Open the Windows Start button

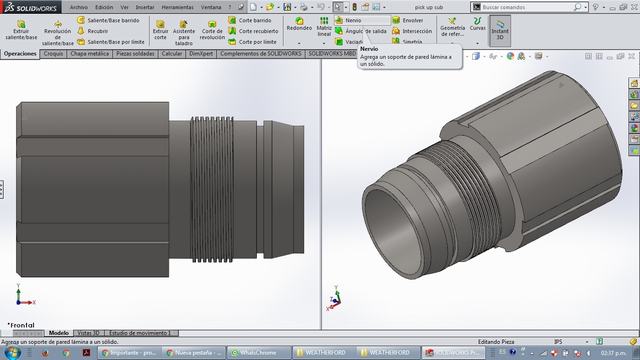[12, 353]
